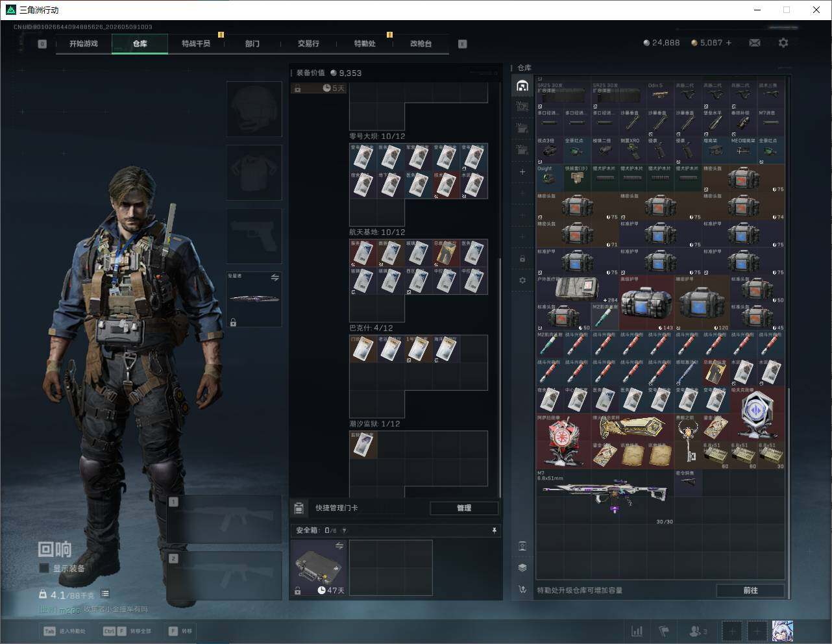Viewport: 832px width, 644px height.
Task: Select the red armor repair kit showing 143
Action: point(646,303)
